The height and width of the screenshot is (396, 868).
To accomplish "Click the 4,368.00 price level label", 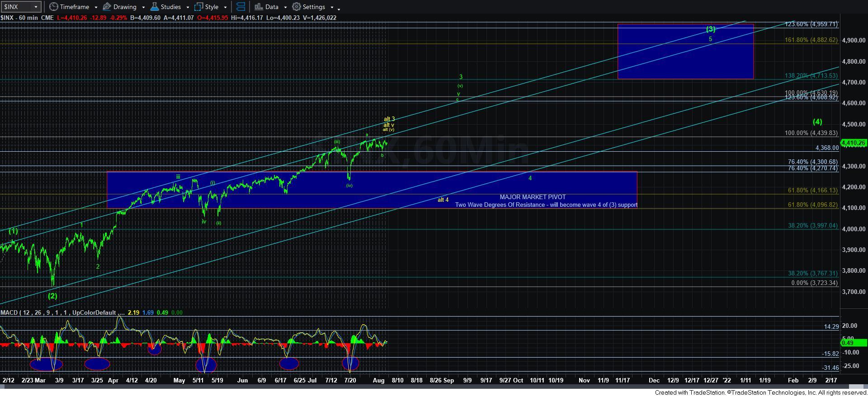I will (x=827, y=148).
